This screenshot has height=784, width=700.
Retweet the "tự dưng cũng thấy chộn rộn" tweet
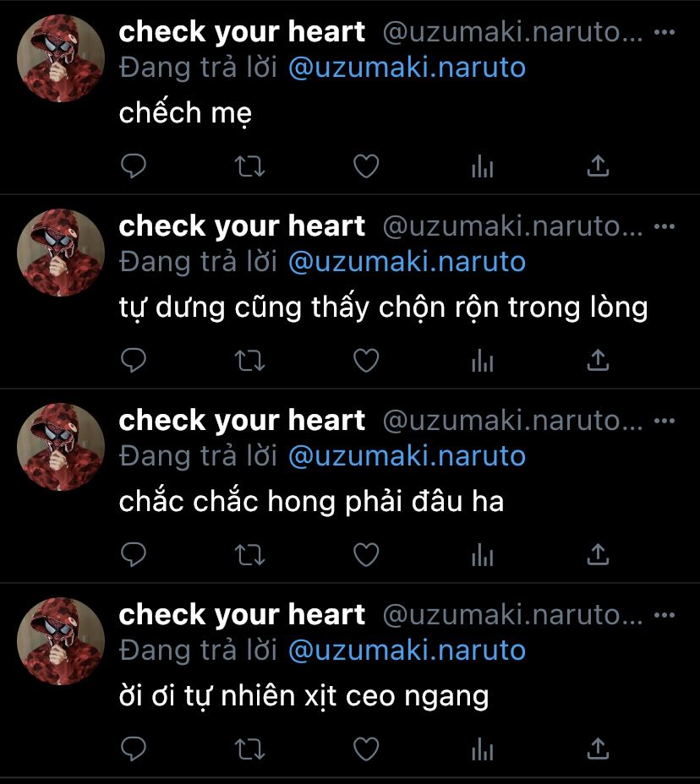249,361
